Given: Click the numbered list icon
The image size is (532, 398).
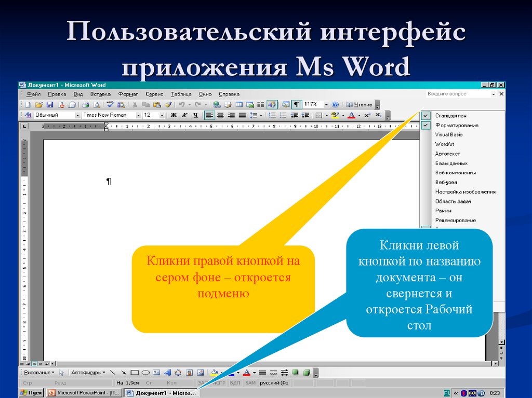Looking at the screenshot, I should tap(272, 115).
